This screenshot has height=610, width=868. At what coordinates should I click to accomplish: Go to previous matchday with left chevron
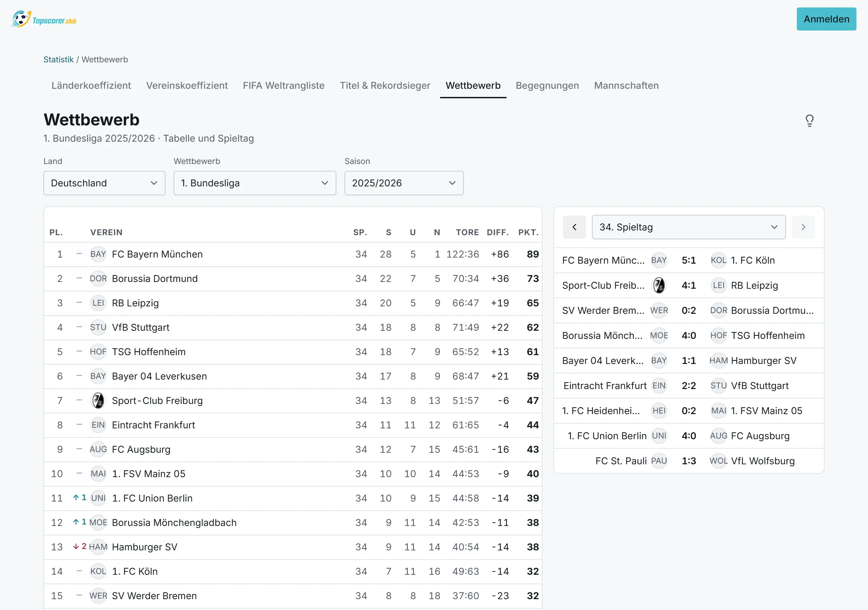point(574,227)
